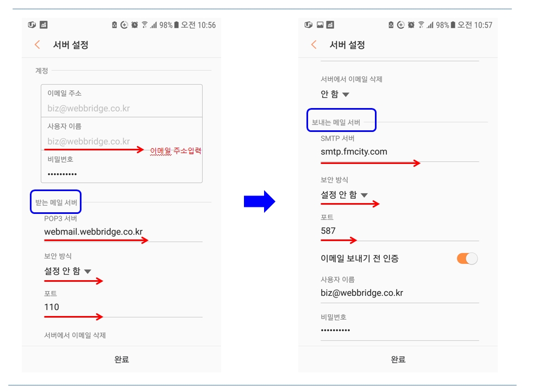Edit account 비밀번호 field on left screen
This screenshot has height=392, width=539.
click(122, 167)
